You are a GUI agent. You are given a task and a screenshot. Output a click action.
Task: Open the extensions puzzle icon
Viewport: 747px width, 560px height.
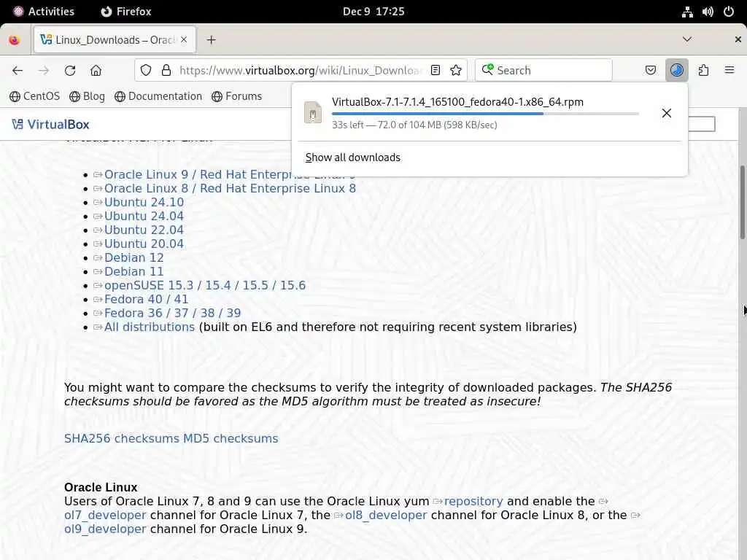click(704, 71)
